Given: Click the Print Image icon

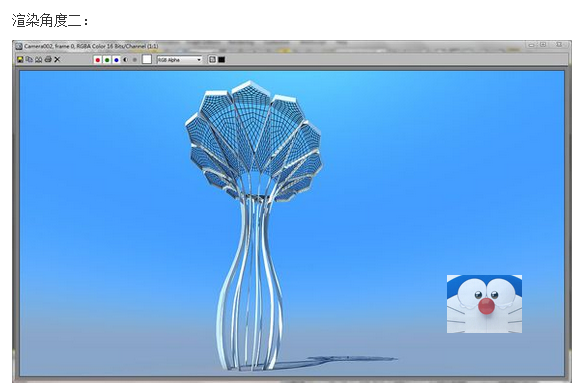Looking at the screenshot, I should tap(48, 59).
